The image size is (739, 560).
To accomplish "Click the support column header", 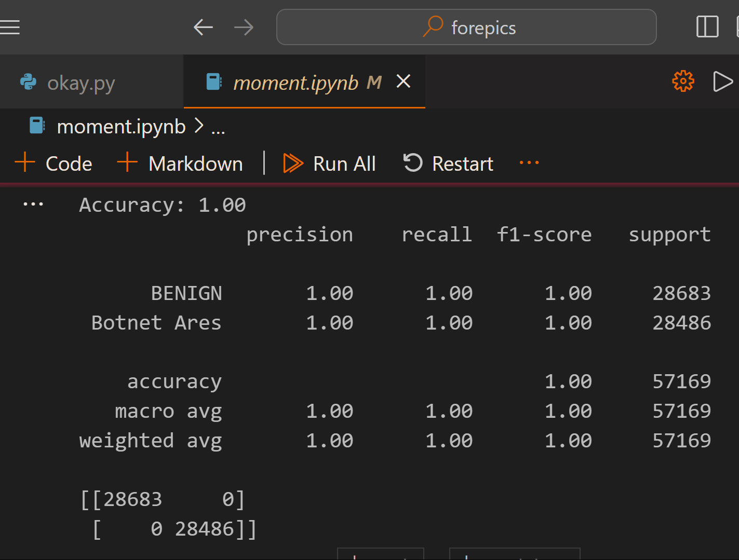I will [669, 235].
